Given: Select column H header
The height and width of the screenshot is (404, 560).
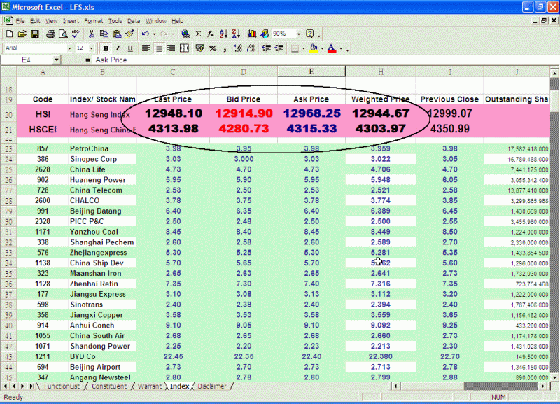Looking at the screenshot, I should pos(381,71).
